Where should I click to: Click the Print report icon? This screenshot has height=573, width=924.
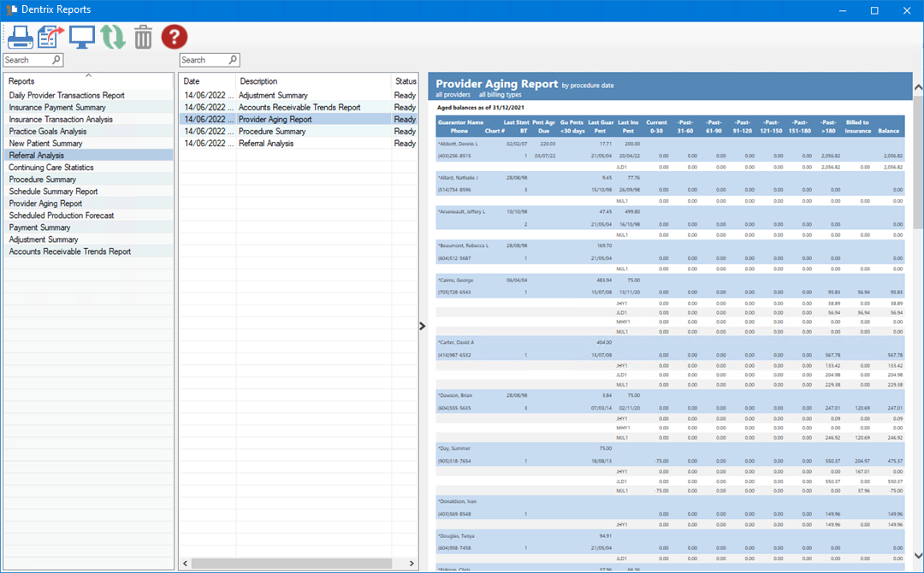coord(20,37)
